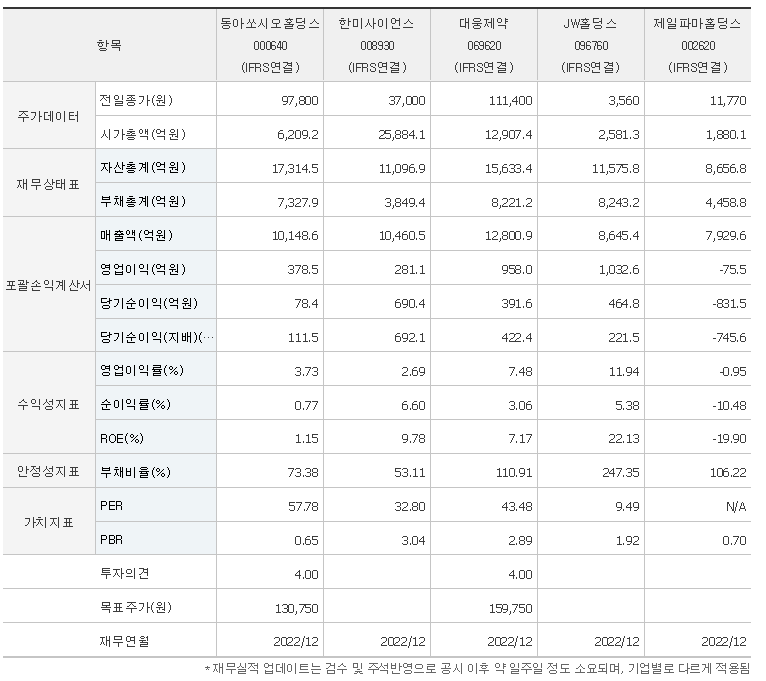Click the 시가총액(억원) row label
Image resolution: width=766 pixels, height=681 pixels.
coord(143,134)
